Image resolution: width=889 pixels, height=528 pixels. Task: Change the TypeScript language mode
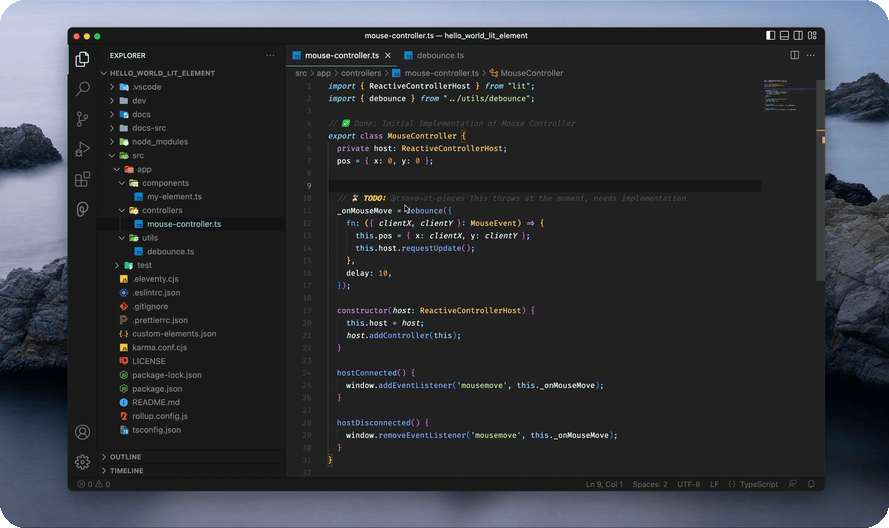(758, 484)
